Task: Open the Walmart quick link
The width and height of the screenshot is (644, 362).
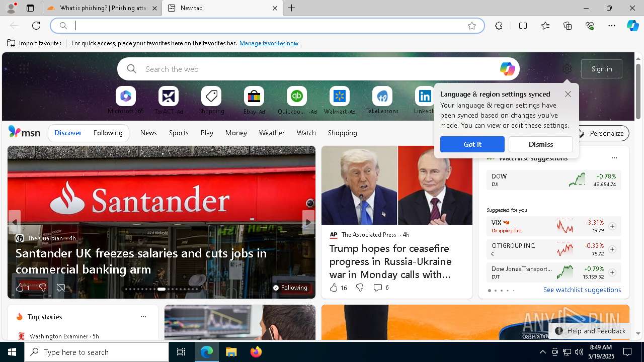Action: tap(340, 101)
